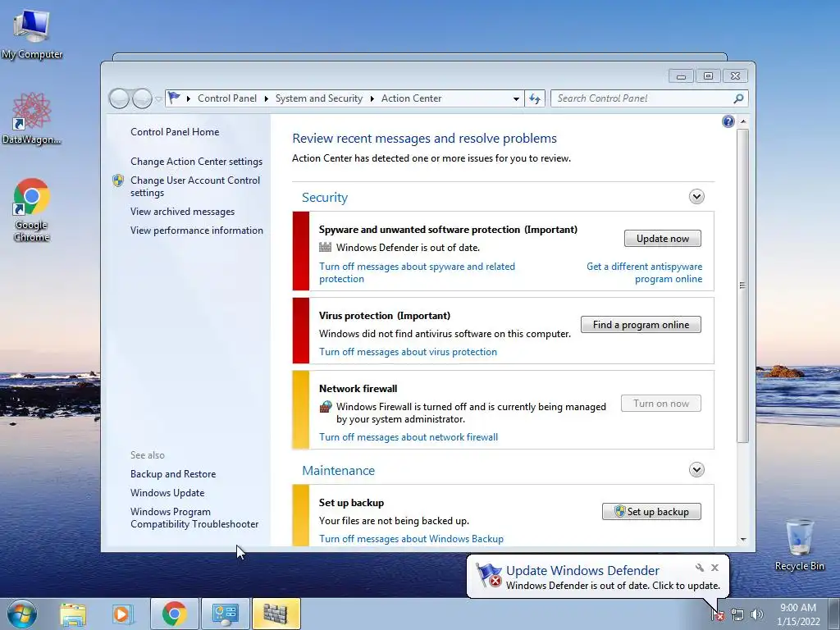Launch Windows Media Player from taskbar
This screenshot has width=840, height=630.
pyautogui.click(x=122, y=614)
